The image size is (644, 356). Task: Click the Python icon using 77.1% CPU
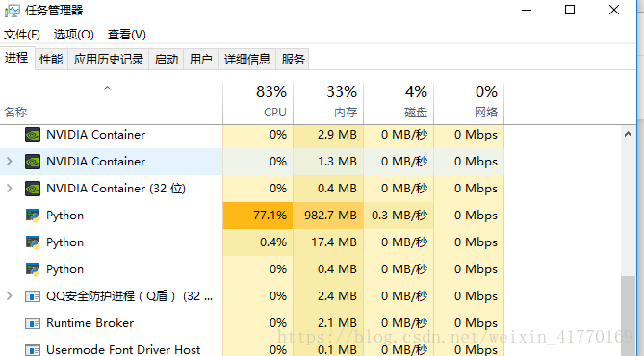tap(33, 216)
